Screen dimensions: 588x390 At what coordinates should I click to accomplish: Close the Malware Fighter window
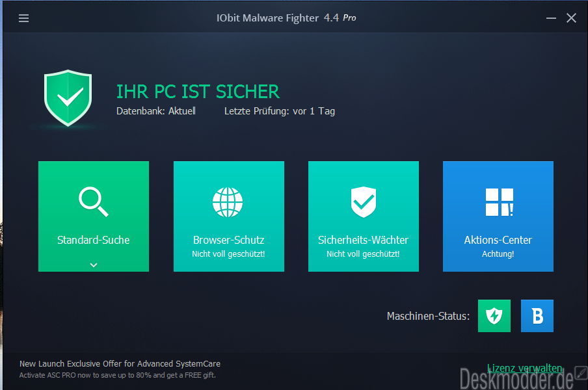[x=571, y=18]
